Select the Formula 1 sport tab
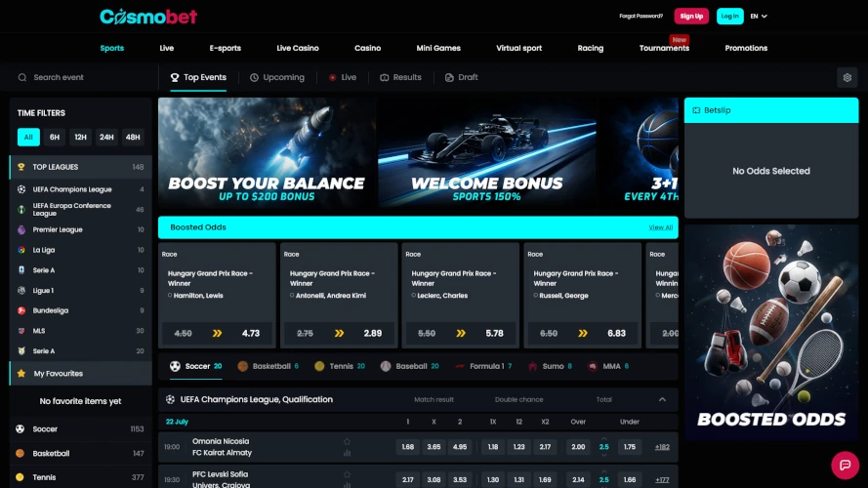This screenshot has width=868, height=488. point(483,366)
